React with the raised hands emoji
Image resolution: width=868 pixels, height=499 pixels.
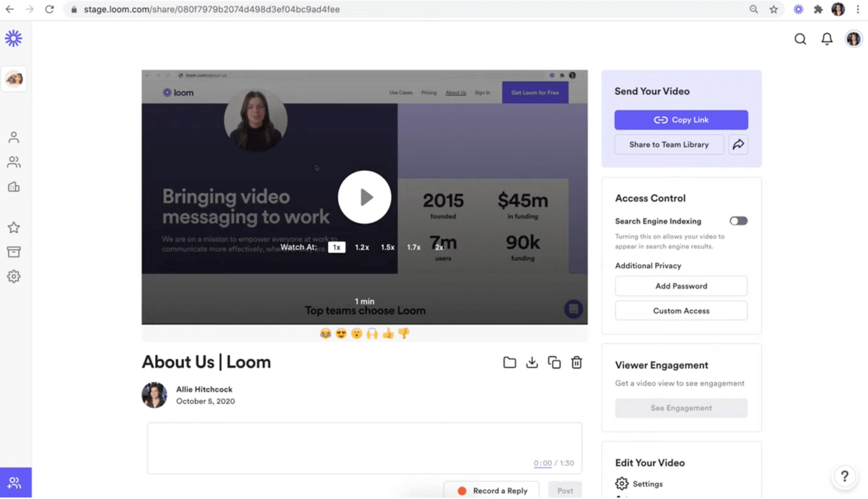pyautogui.click(x=372, y=333)
